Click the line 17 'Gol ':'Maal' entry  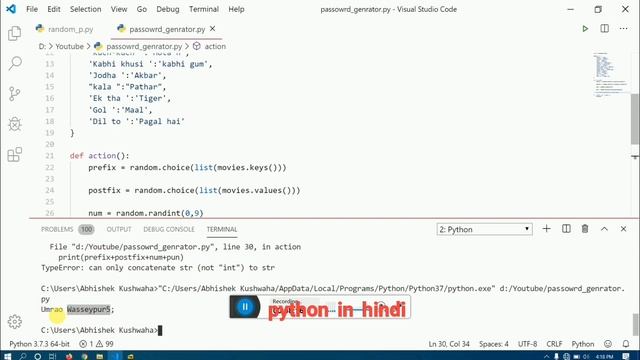(x=120, y=110)
